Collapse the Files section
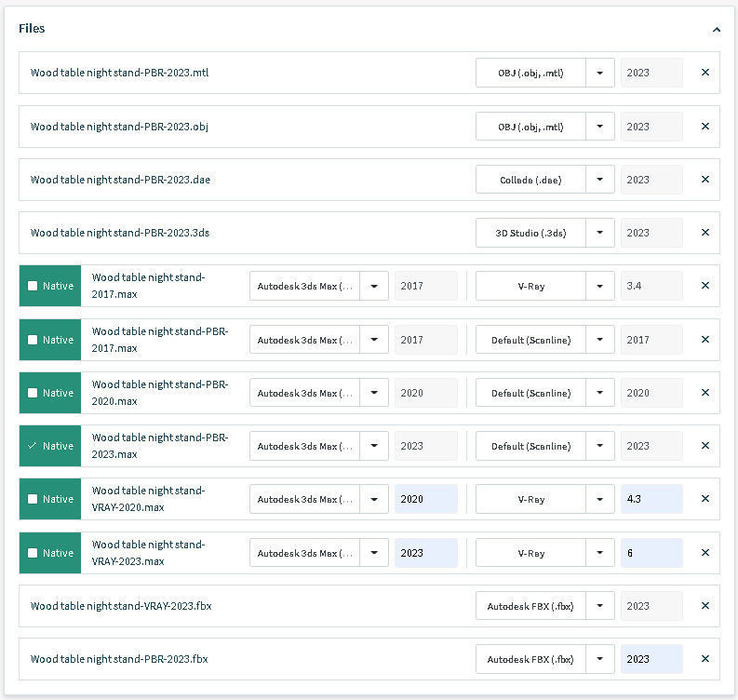 click(x=716, y=30)
